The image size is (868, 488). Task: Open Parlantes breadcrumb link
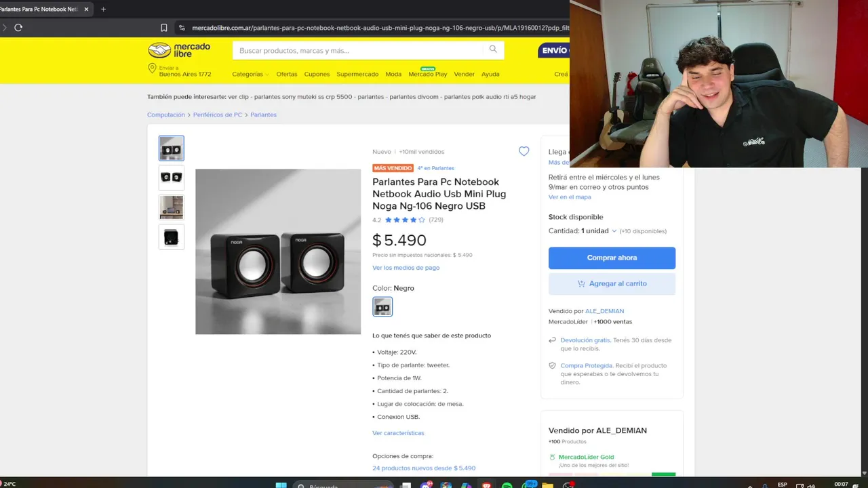click(x=263, y=115)
